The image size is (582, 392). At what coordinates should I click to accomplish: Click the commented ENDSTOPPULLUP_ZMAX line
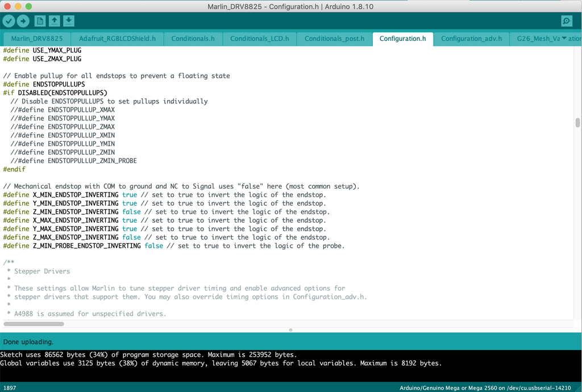pos(63,127)
